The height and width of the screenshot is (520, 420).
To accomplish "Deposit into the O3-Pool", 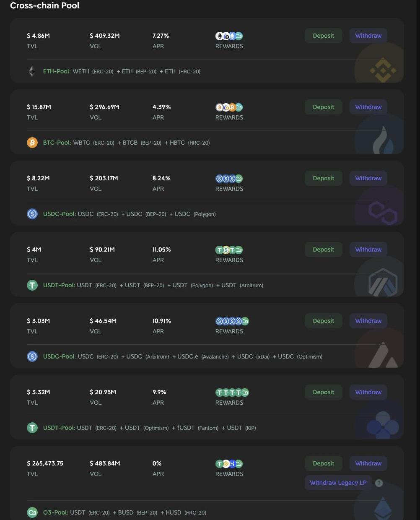I will tap(324, 463).
